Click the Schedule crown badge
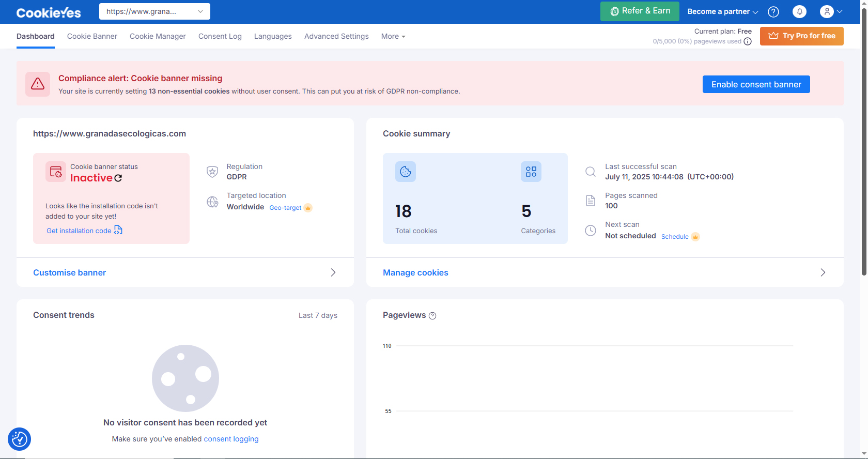868x459 pixels. tap(695, 237)
